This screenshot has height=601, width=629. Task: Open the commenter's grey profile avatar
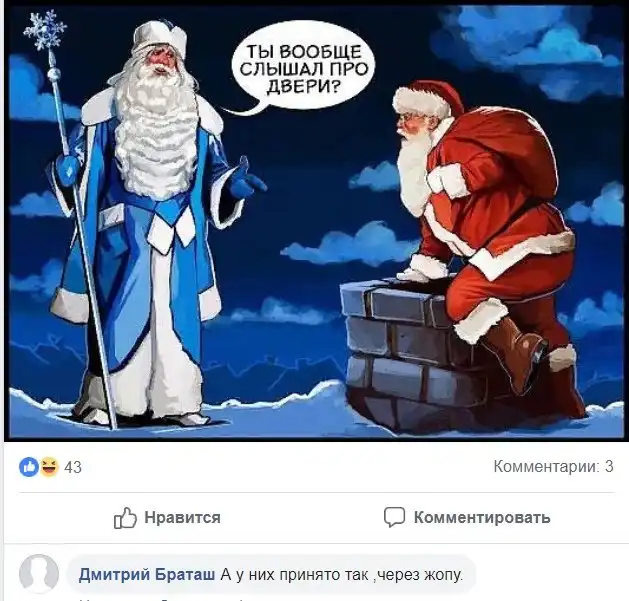(39, 574)
